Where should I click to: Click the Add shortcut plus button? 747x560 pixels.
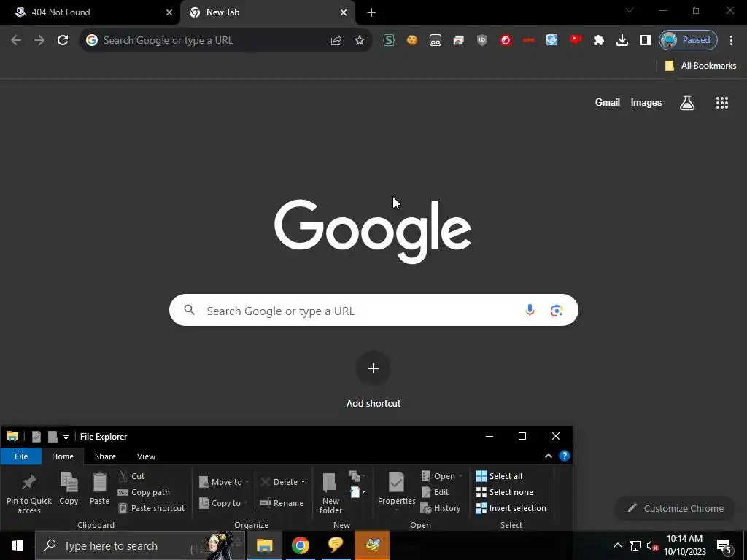click(x=373, y=368)
